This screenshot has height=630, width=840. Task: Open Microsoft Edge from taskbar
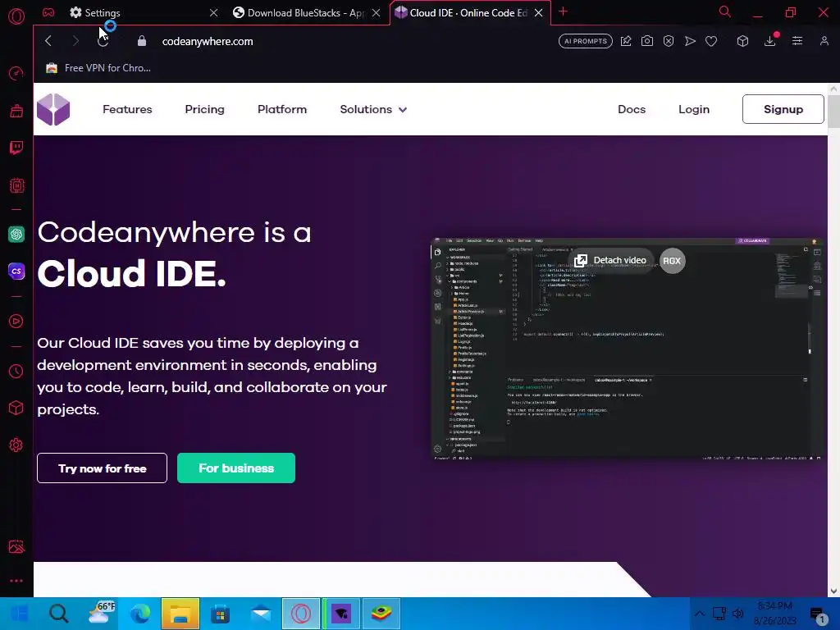pos(140,614)
